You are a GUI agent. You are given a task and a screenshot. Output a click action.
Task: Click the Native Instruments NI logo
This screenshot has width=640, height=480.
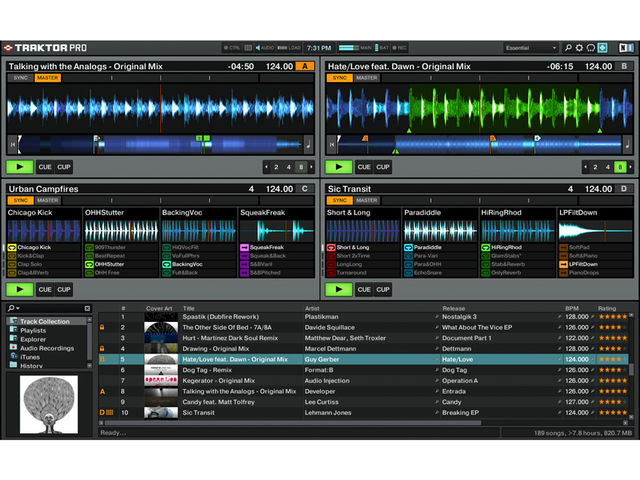pos(626,48)
